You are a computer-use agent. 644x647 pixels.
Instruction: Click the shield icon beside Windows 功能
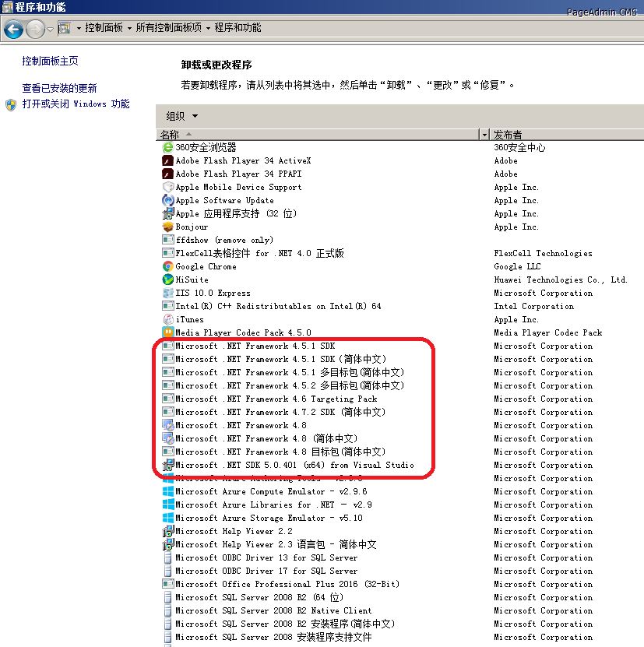pyautogui.click(x=11, y=105)
